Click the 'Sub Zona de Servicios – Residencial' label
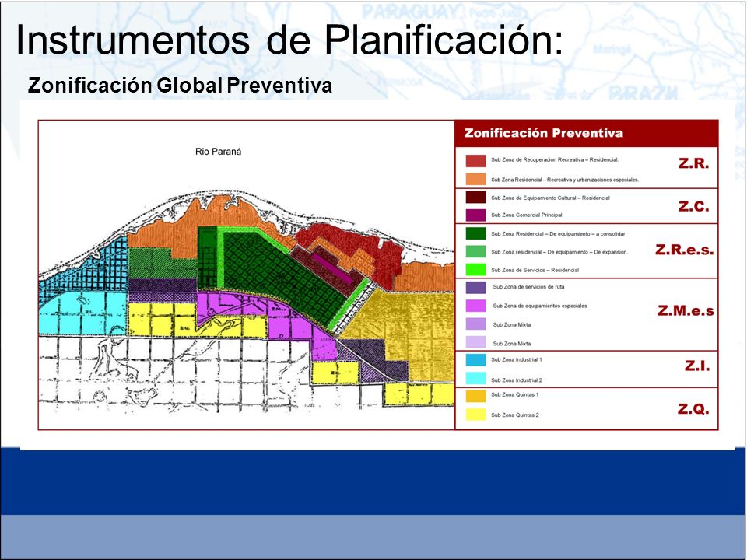Image resolution: width=747 pixels, height=560 pixels. click(x=535, y=270)
